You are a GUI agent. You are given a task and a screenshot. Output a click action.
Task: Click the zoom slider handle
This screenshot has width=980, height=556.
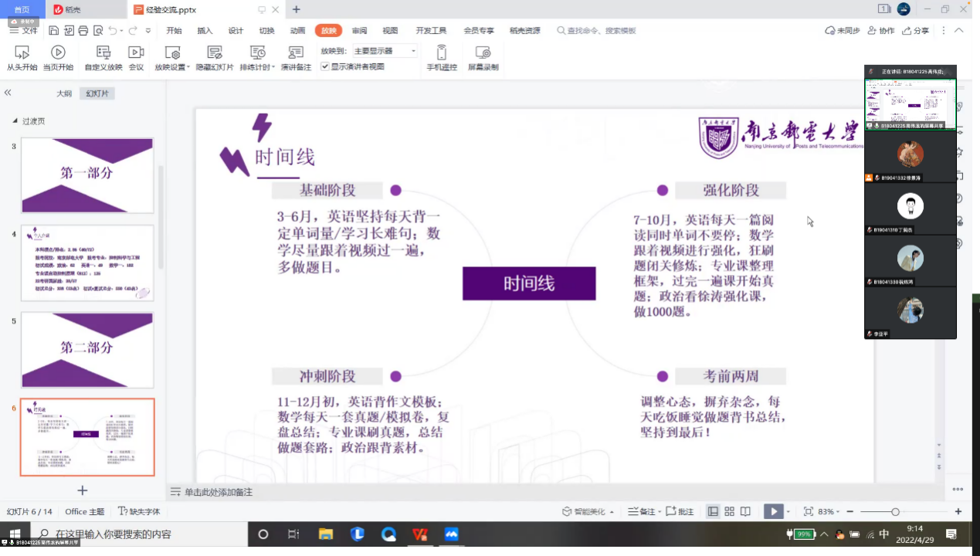(x=895, y=512)
